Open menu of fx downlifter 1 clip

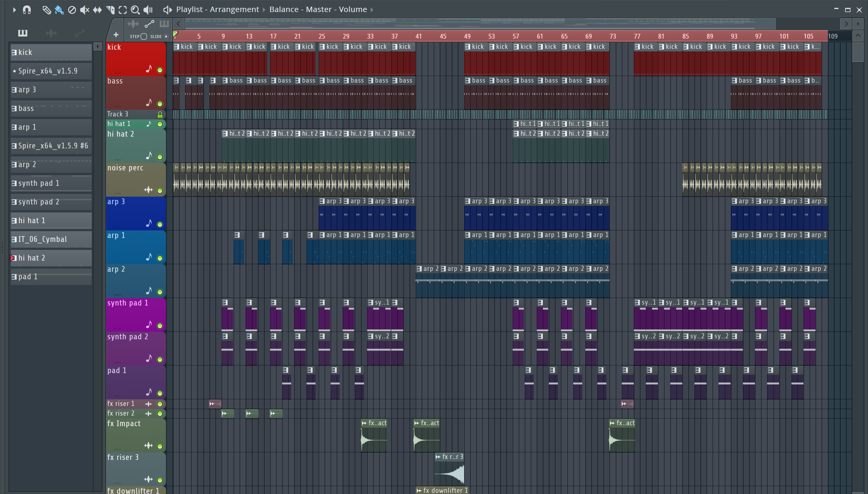[419, 491]
